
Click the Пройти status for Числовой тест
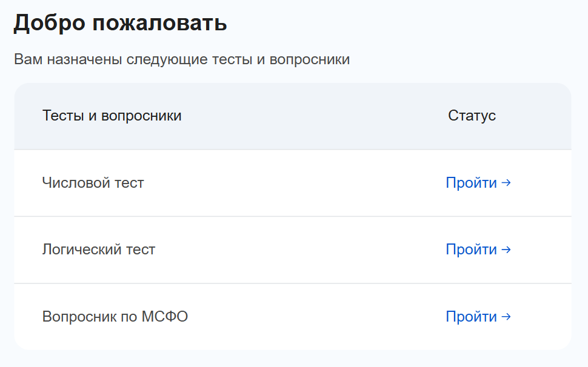(479, 182)
